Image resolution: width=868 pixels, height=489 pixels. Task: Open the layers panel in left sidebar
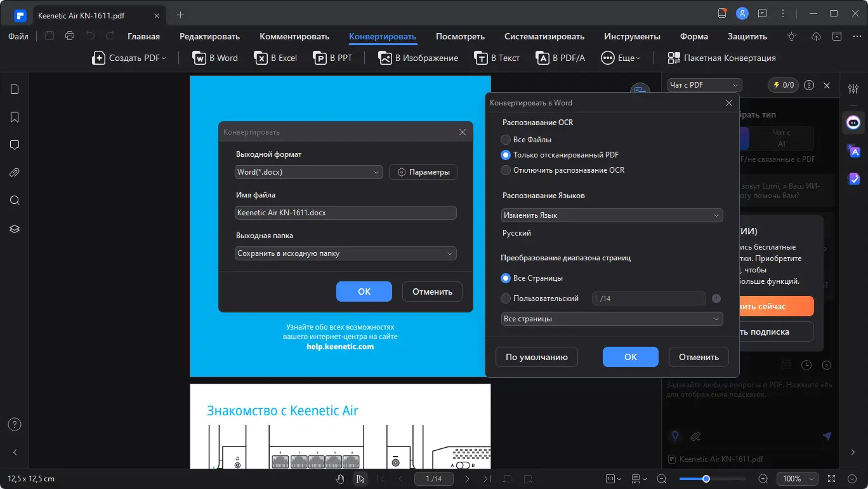point(15,229)
